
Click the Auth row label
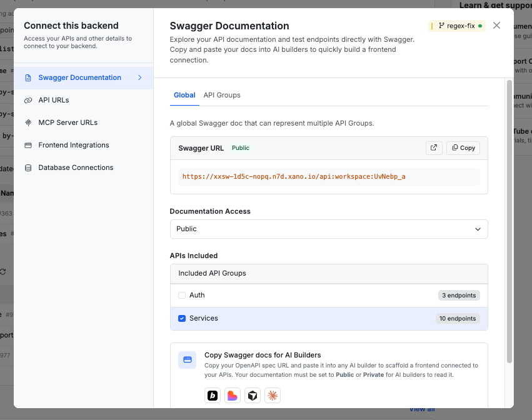click(197, 295)
